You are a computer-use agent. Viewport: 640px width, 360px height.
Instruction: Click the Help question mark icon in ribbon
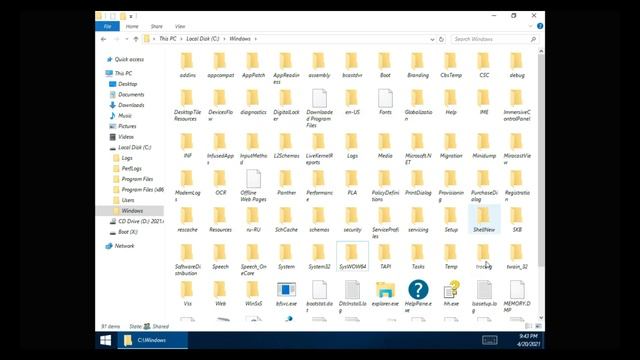click(540, 26)
